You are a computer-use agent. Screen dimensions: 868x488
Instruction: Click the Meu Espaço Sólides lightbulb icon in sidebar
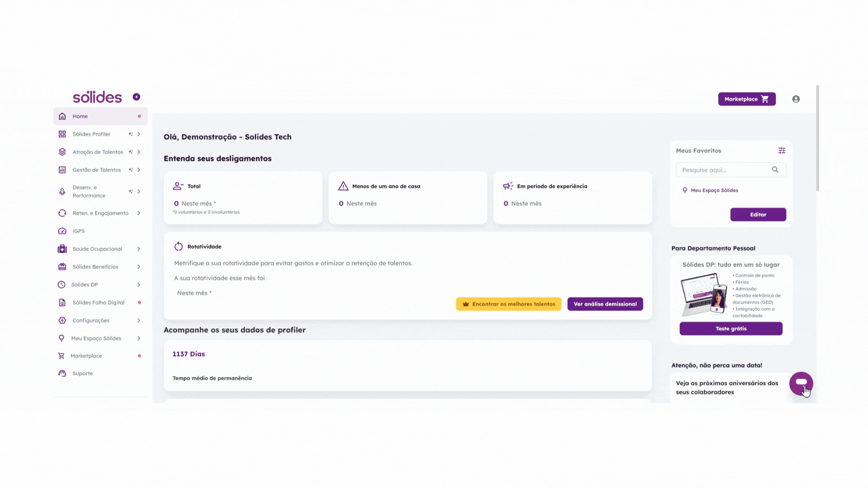pos(61,338)
